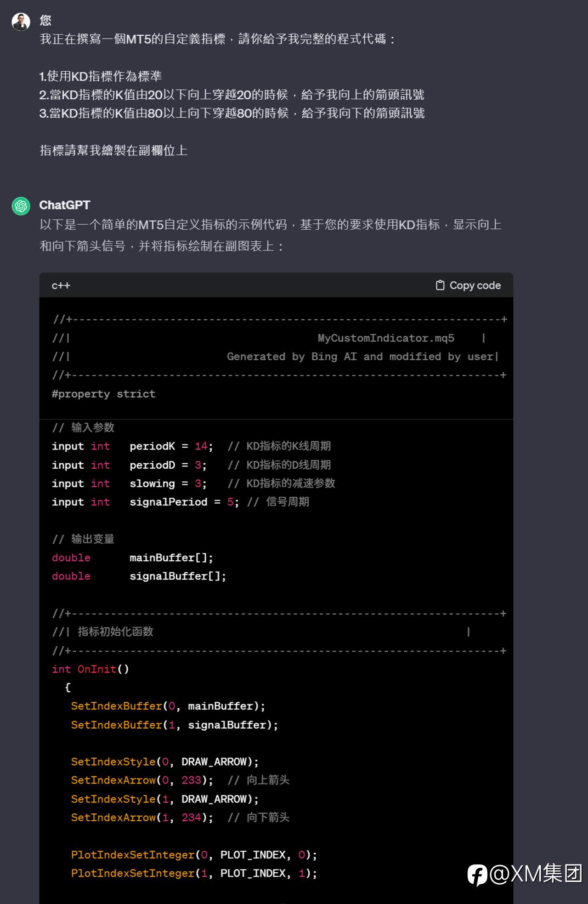
Task: Click the message line starting "我正在撰寫一個MT5"
Action: click(x=217, y=39)
